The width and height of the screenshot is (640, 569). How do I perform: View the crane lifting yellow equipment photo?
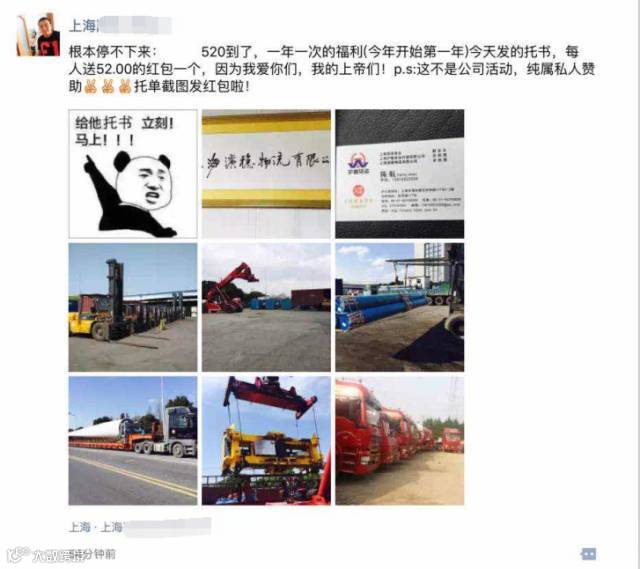click(x=266, y=441)
